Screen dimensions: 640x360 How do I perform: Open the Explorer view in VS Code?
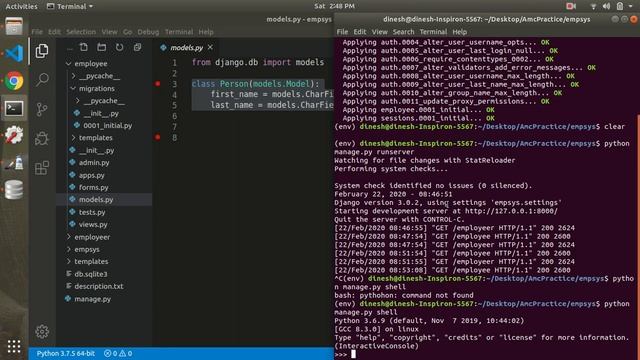click(x=42, y=51)
